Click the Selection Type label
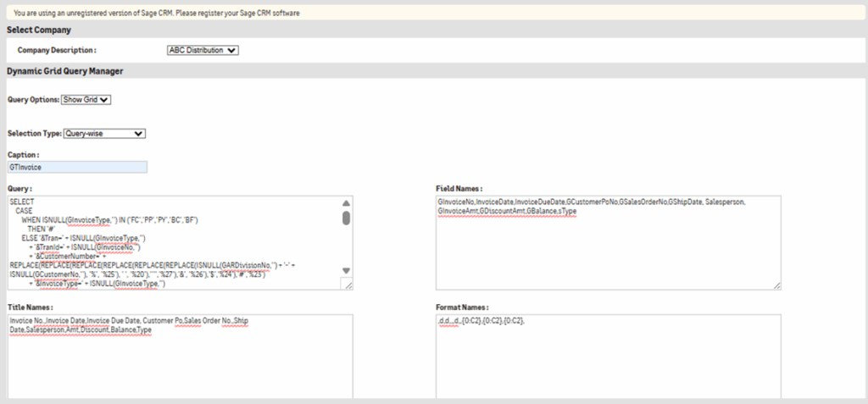Screen dimensions: 868x404 click(x=34, y=133)
